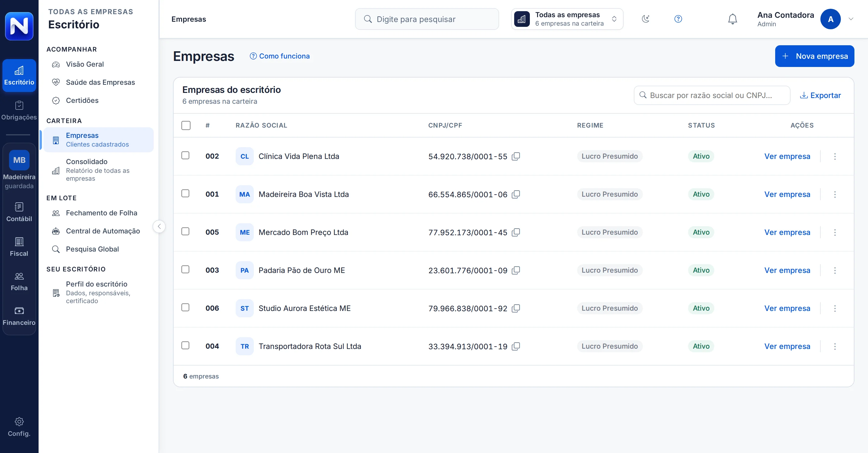Image resolution: width=868 pixels, height=453 pixels.
Task: Open notifications bell
Action: point(733,19)
